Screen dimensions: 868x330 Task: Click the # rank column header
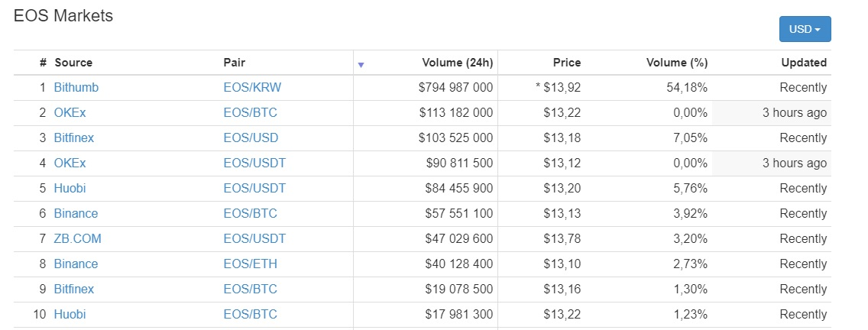(x=44, y=63)
